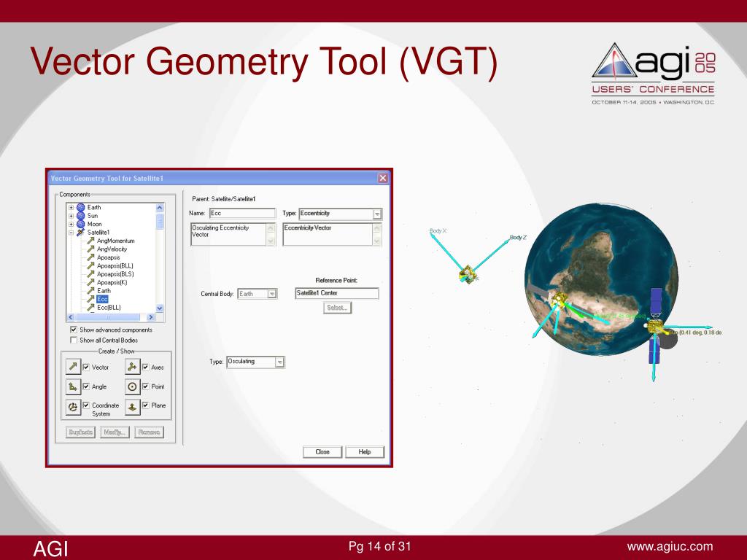Click the Create Axes icon button
The image size is (747, 560).
(133, 367)
